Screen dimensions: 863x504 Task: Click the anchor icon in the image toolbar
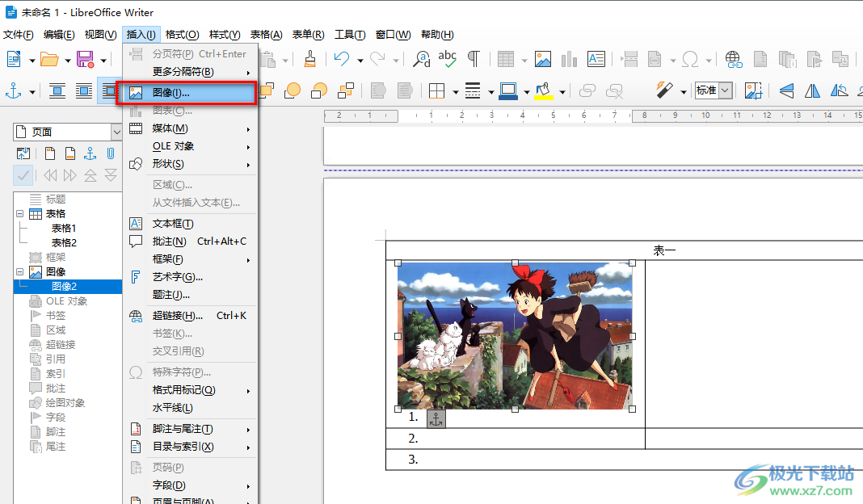pos(13,90)
